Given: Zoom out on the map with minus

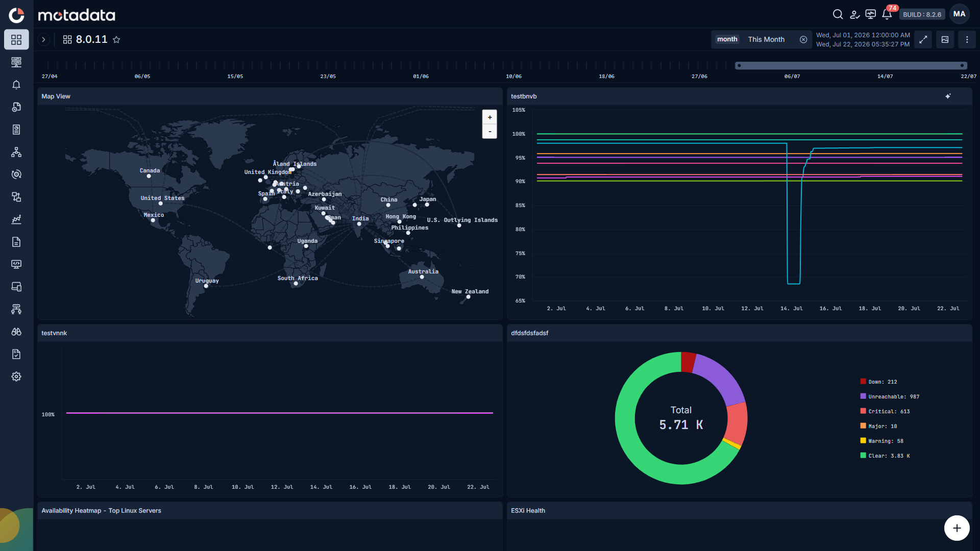Looking at the screenshot, I should pos(489,132).
